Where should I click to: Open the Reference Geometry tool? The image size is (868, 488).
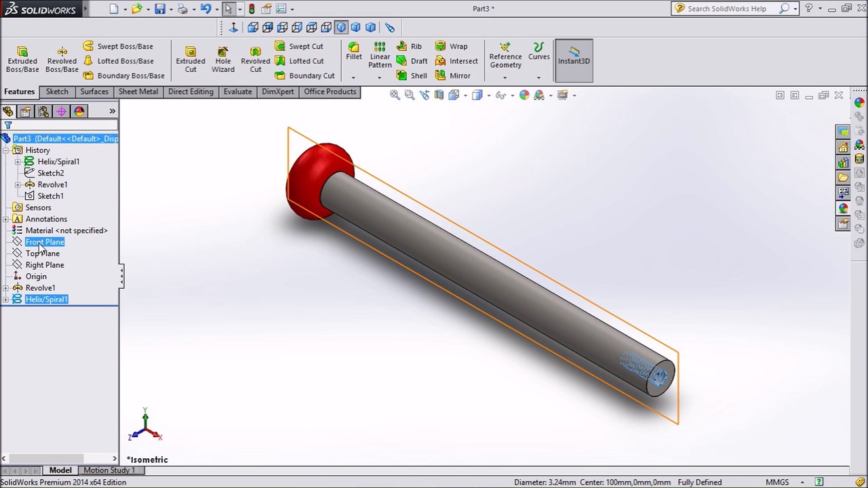[505, 56]
